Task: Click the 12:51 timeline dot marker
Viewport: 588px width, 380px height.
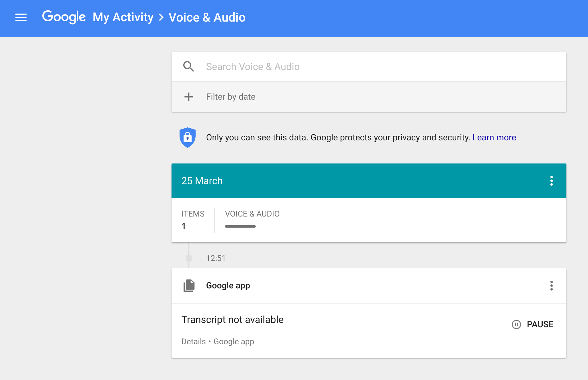Action: 189,258
